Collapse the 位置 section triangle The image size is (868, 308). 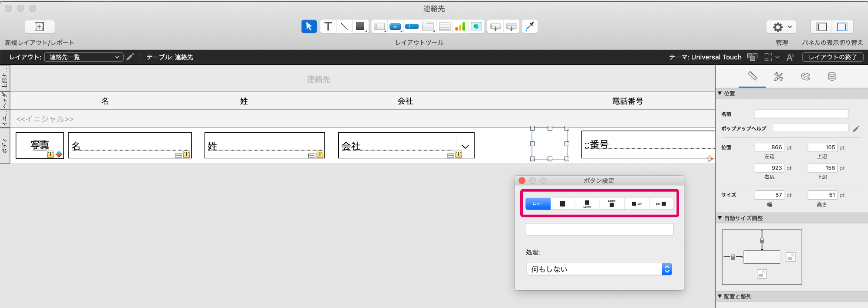720,93
